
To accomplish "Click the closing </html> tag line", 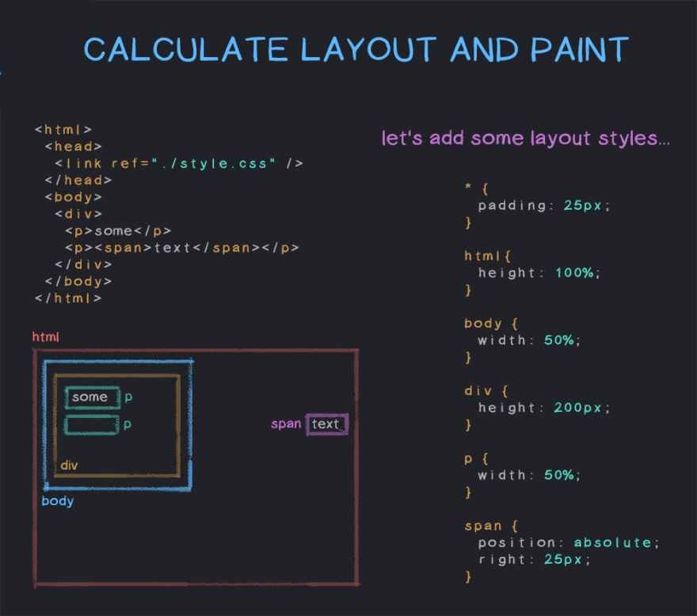I will point(68,298).
